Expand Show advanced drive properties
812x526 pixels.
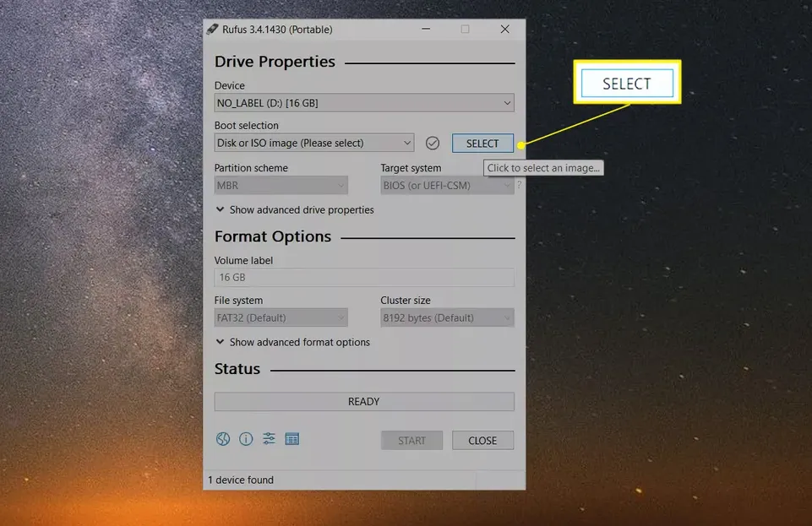[x=294, y=210]
